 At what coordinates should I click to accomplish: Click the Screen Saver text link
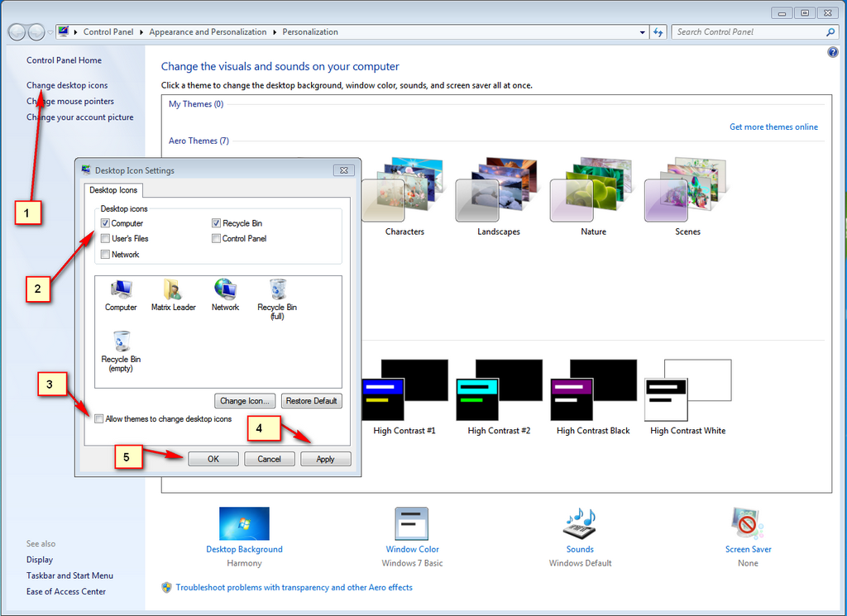click(x=748, y=549)
